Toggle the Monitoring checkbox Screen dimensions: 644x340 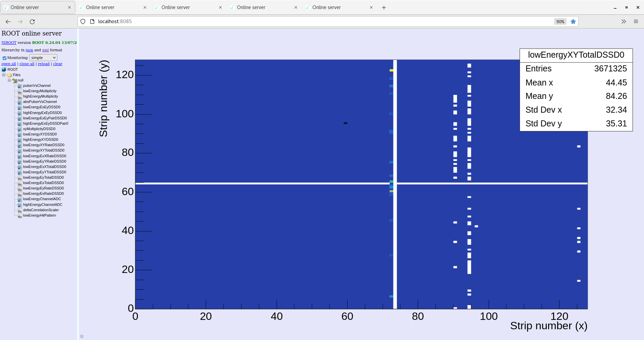[4, 58]
